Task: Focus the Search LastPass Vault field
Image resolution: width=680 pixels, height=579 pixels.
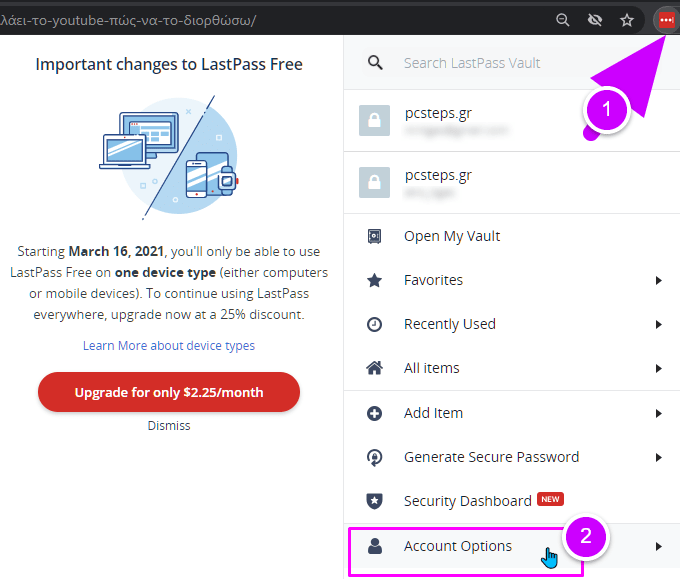Action: pos(512,63)
